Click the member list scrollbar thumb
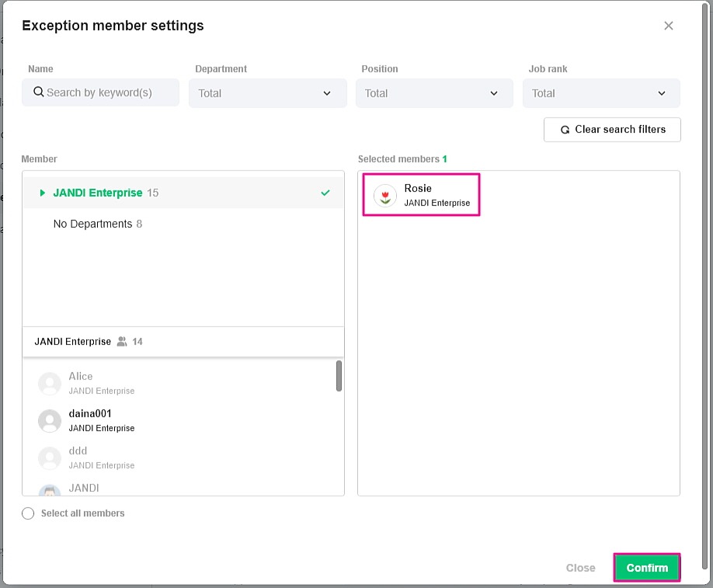Viewport: 713px width, 588px height. coord(339,376)
